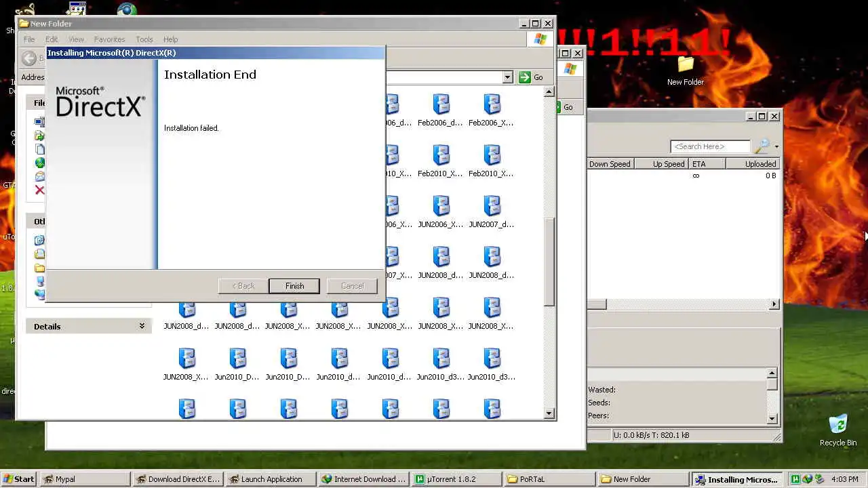Open the uTorrent search engine dropdown arrow

pyautogui.click(x=776, y=147)
